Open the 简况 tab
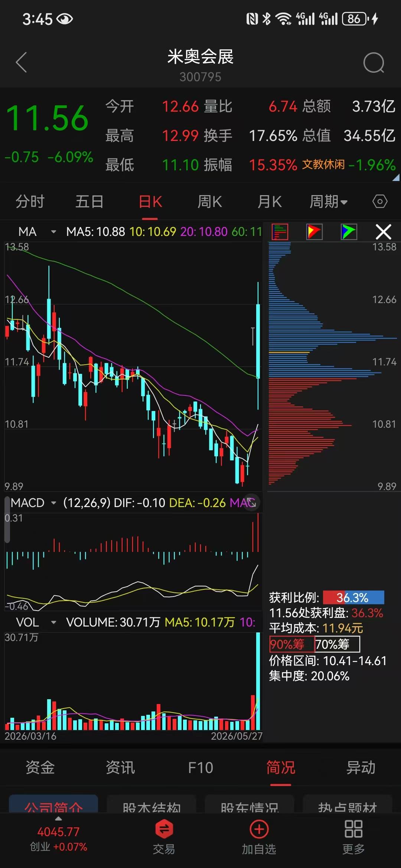The width and height of the screenshot is (401, 868). (281, 767)
